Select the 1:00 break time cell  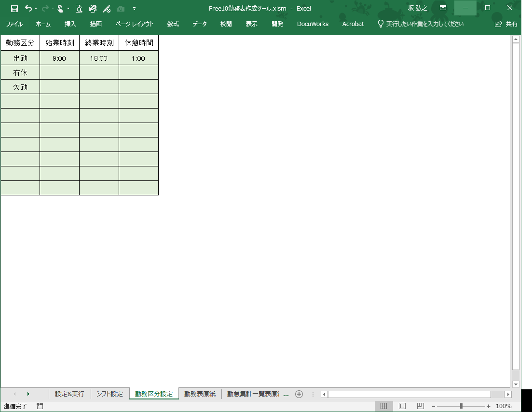(139, 58)
